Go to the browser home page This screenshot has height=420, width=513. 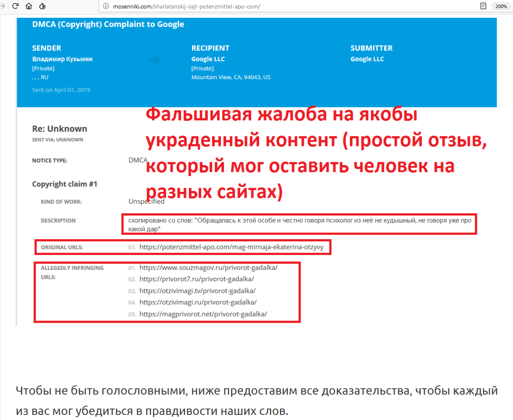click(x=29, y=6)
